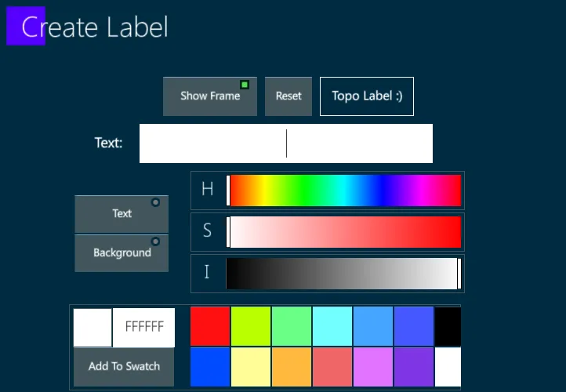
Task: Pick the salmon red swatch
Action: tap(332, 367)
